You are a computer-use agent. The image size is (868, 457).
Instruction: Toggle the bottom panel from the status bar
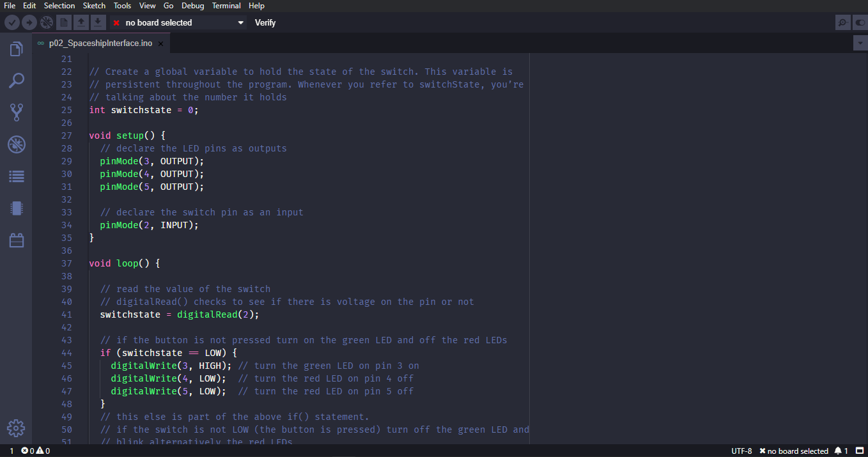[x=860, y=451]
